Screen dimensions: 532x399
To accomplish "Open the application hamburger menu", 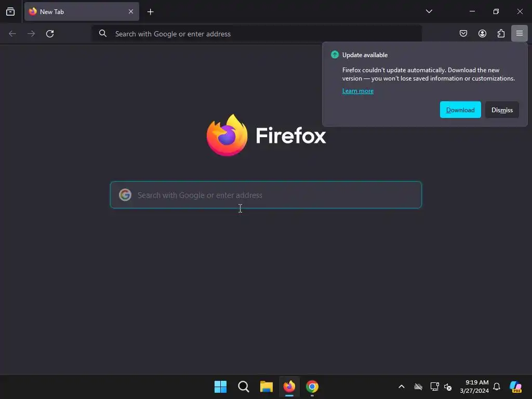I will click(520, 33).
